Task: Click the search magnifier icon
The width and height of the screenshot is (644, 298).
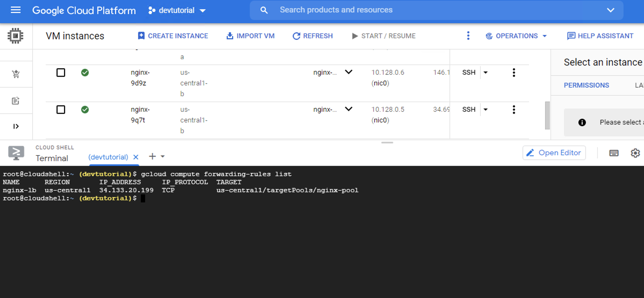Action: (x=264, y=10)
